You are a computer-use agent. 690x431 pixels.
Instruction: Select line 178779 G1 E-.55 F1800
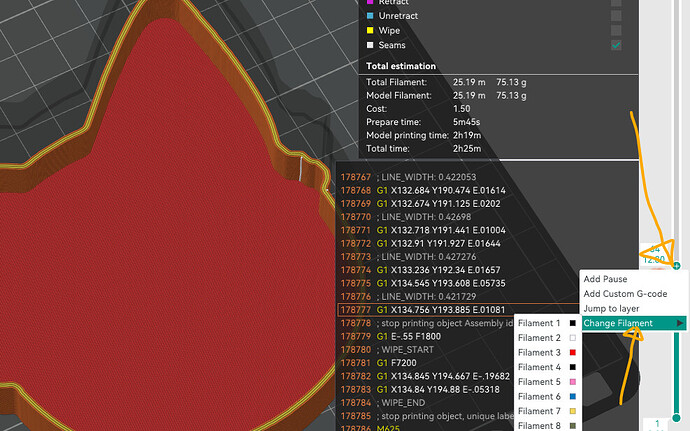(x=391, y=336)
